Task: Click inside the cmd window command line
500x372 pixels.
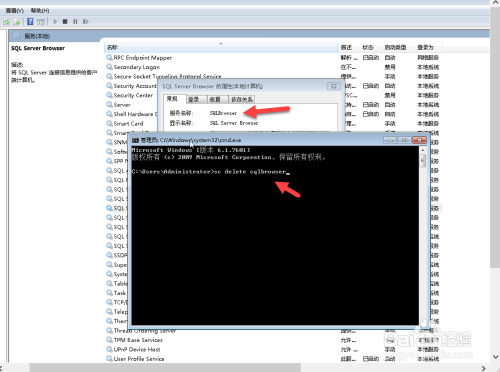Action: (x=211, y=172)
